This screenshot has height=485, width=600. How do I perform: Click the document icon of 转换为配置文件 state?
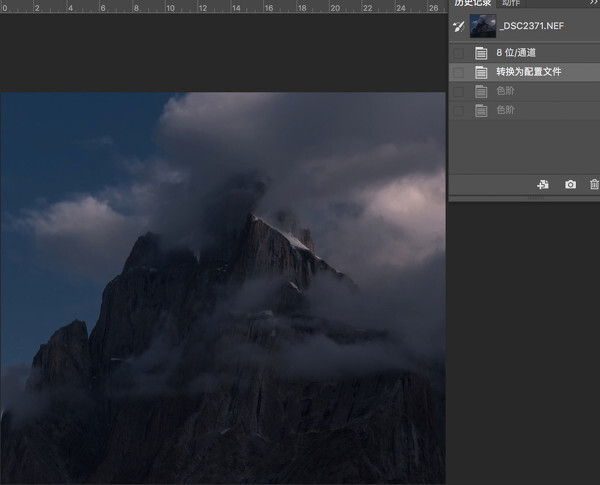481,72
